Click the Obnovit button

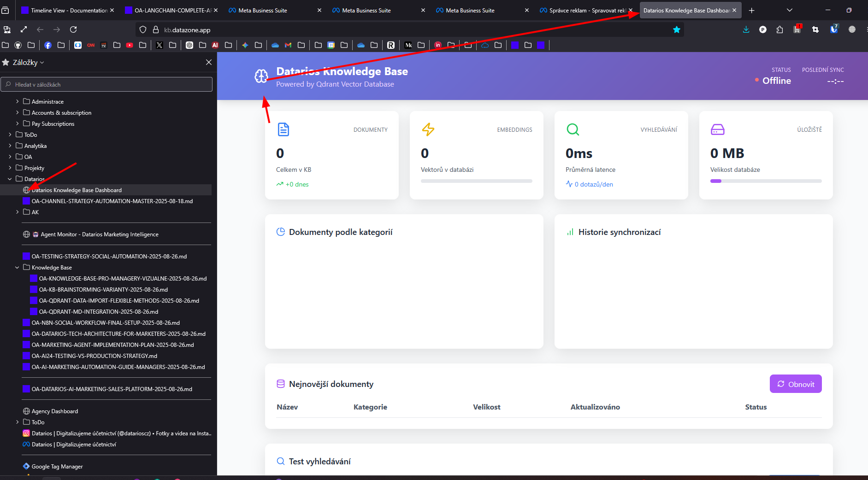(x=795, y=384)
